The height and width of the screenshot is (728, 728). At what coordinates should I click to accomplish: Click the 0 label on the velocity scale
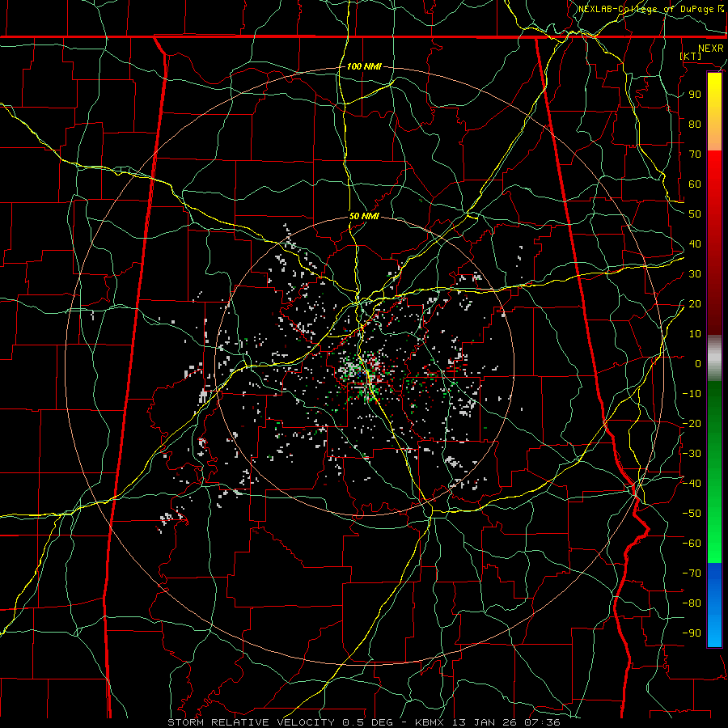698,364
